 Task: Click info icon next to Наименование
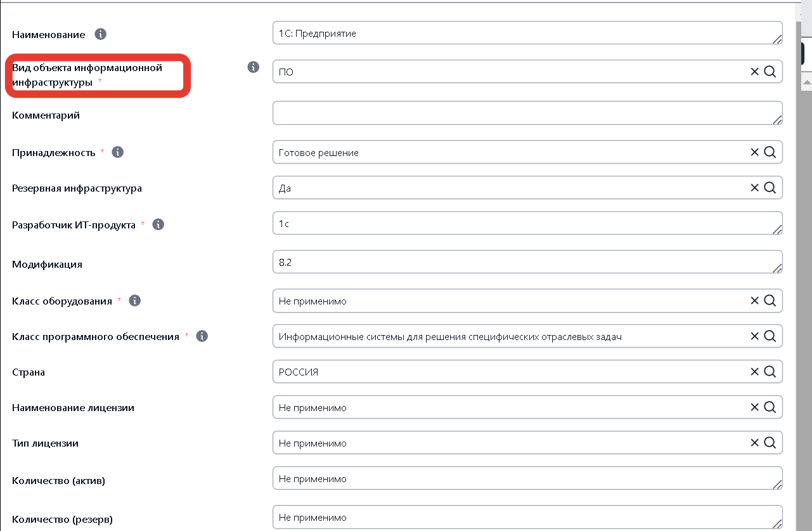pyautogui.click(x=100, y=34)
